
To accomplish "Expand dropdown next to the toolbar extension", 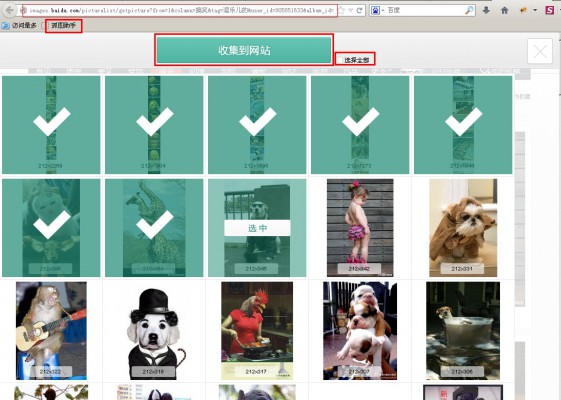I will click(x=535, y=10).
